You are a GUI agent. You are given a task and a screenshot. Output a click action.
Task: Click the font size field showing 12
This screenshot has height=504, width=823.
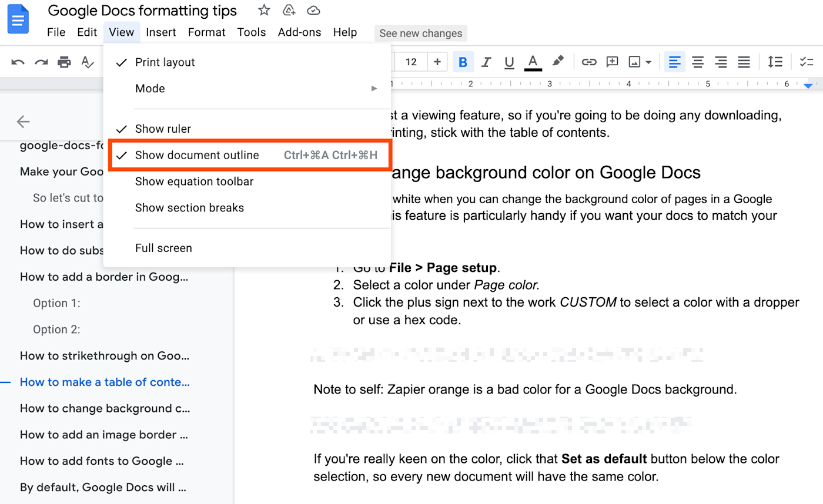pyautogui.click(x=411, y=62)
